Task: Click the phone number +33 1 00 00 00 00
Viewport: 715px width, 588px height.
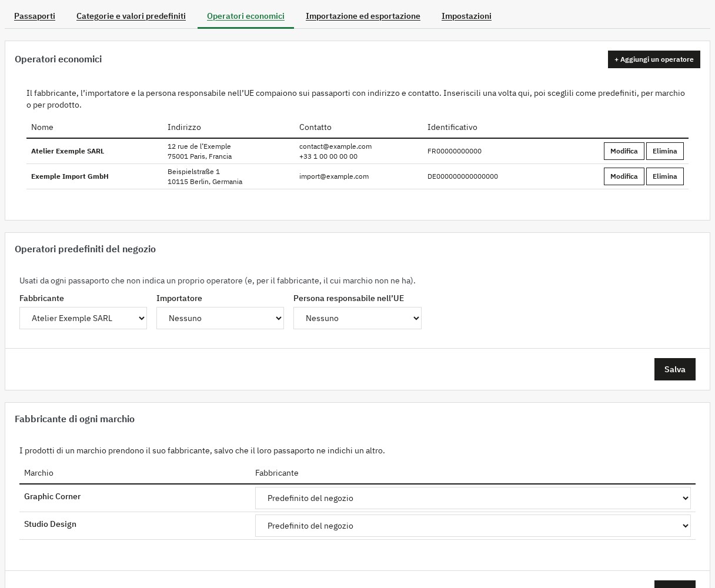Action: [x=328, y=156]
